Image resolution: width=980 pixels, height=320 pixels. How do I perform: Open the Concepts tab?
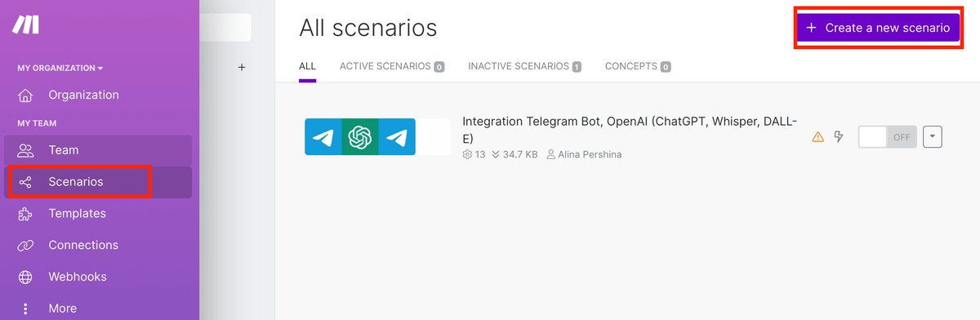coord(637,66)
